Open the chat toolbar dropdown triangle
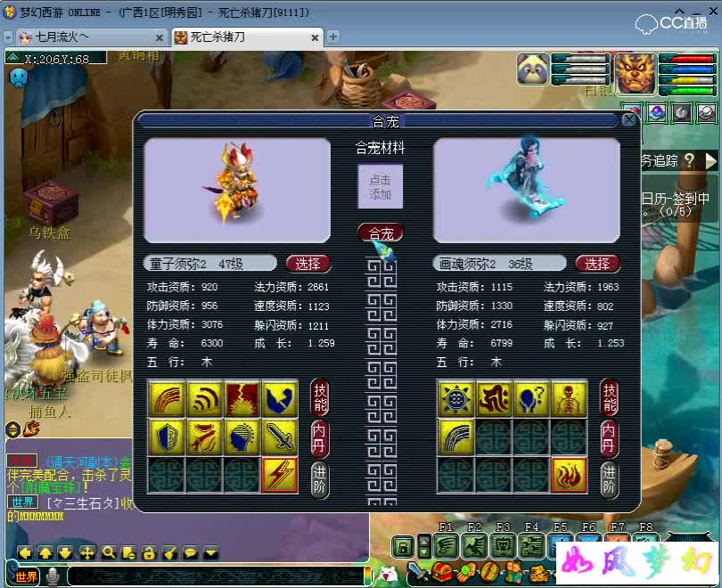The image size is (722, 588). point(210,552)
